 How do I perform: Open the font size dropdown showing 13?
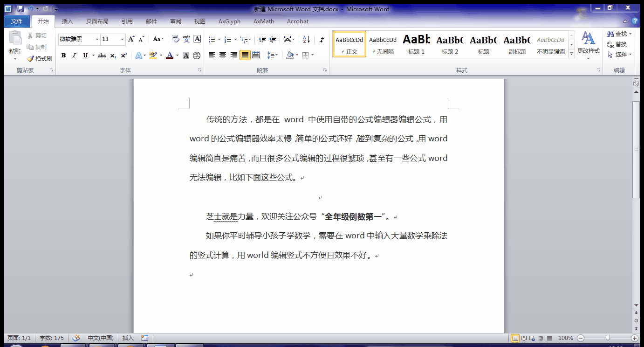pos(123,39)
